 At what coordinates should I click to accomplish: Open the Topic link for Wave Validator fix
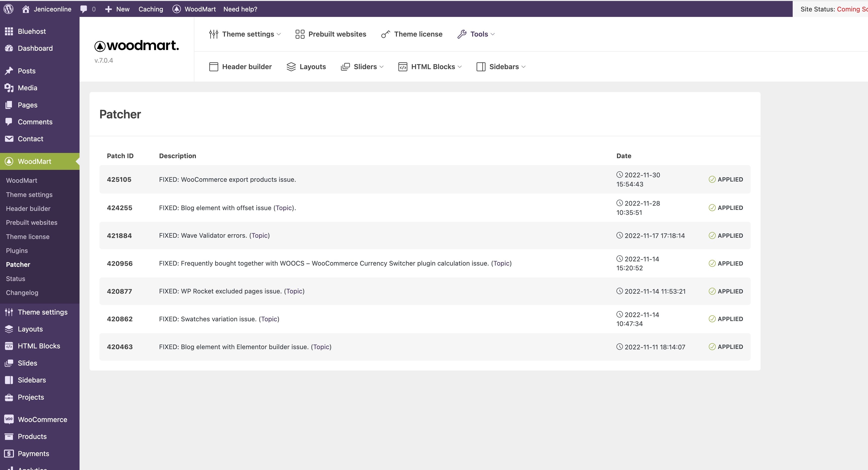tap(260, 235)
